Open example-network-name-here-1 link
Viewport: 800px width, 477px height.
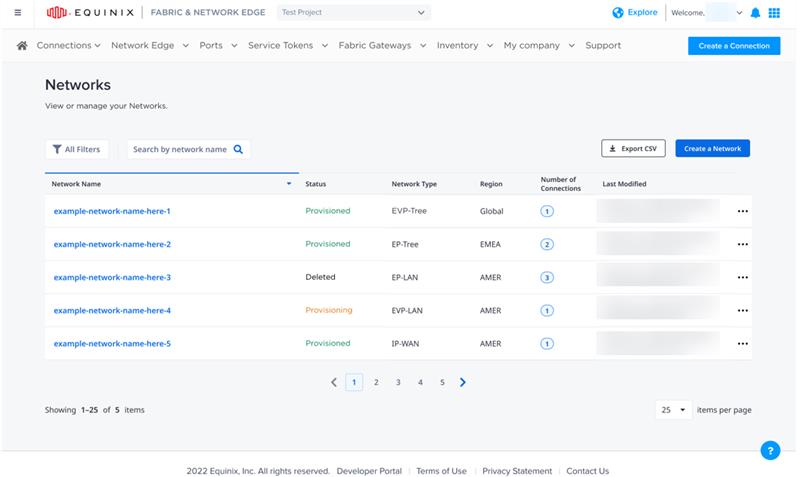(x=112, y=211)
